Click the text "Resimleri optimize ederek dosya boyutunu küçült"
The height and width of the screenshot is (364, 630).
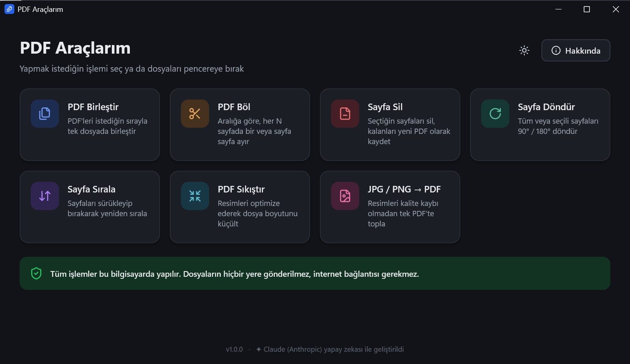pyautogui.click(x=258, y=213)
